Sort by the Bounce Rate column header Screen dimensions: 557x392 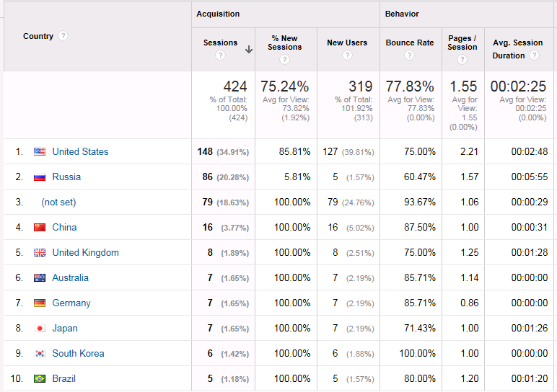point(410,43)
